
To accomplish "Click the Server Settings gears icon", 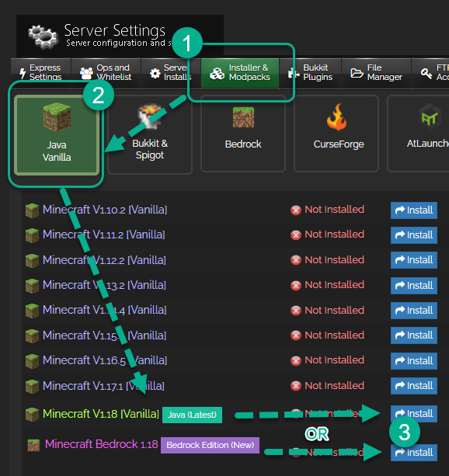I will click(x=43, y=36).
